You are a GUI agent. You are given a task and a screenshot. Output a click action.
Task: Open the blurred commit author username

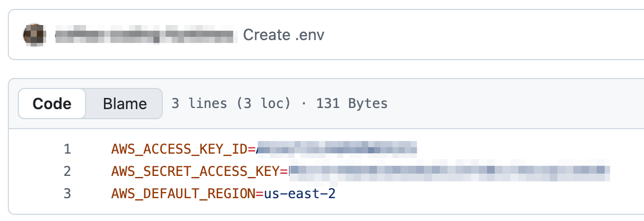[x=146, y=35]
